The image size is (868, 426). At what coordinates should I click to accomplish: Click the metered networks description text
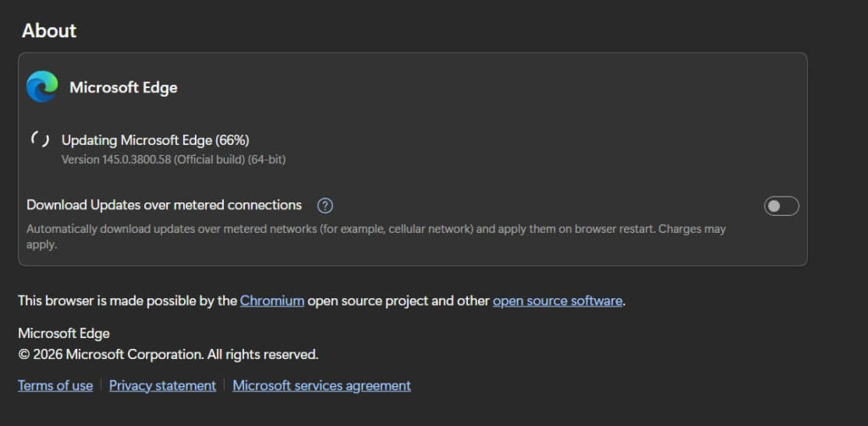click(x=376, y=236)
